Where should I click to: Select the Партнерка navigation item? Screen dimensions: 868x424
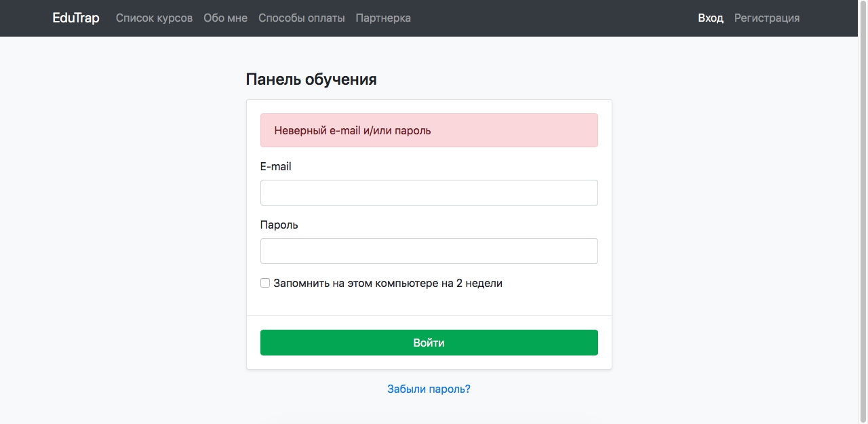(383, 18)
